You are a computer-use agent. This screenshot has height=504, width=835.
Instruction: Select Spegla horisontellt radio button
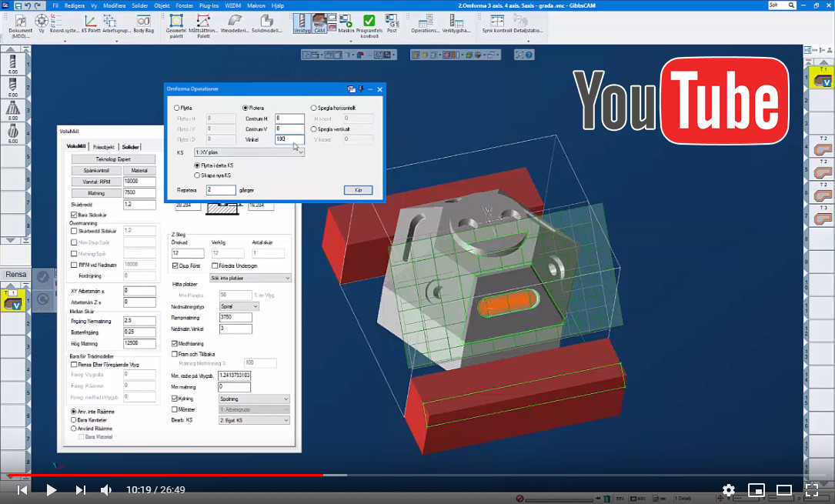click(x=313, y=108)
